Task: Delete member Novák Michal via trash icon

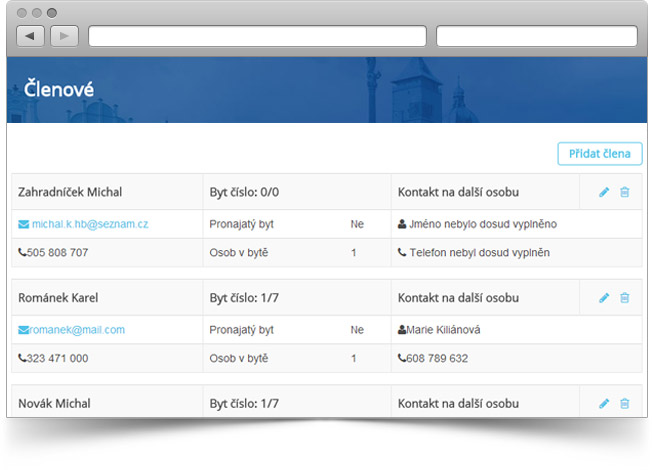Action: pos(625,403)
